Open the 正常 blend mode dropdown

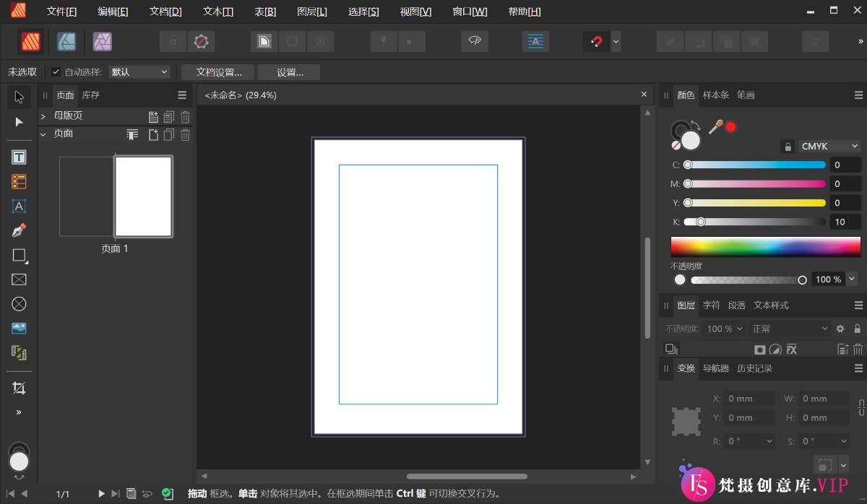pos(790,329)
